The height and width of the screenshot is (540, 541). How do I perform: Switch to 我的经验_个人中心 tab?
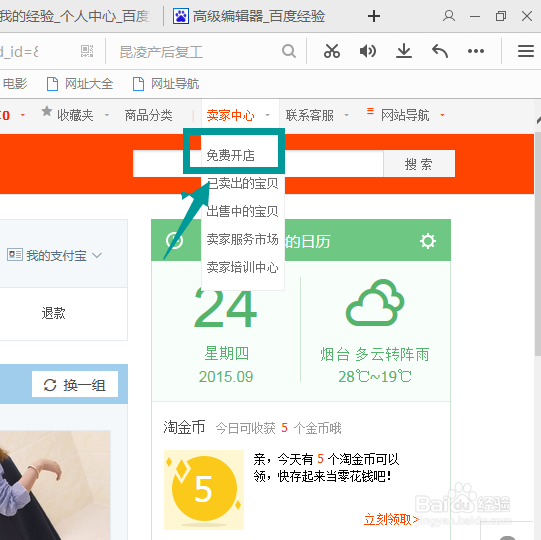tap(75, 16)
